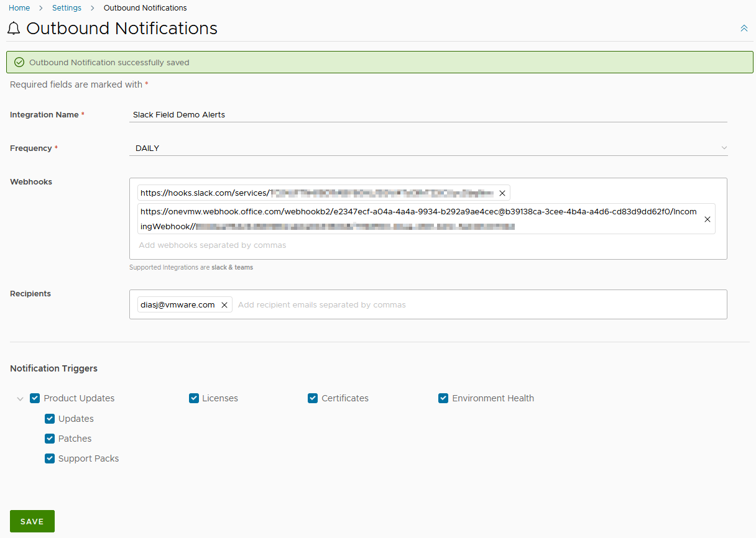Open the Frequency dropdown showing DAILY
Viewport: 756px width, 538px height.
pyautogui.click(x=428, y=148)
